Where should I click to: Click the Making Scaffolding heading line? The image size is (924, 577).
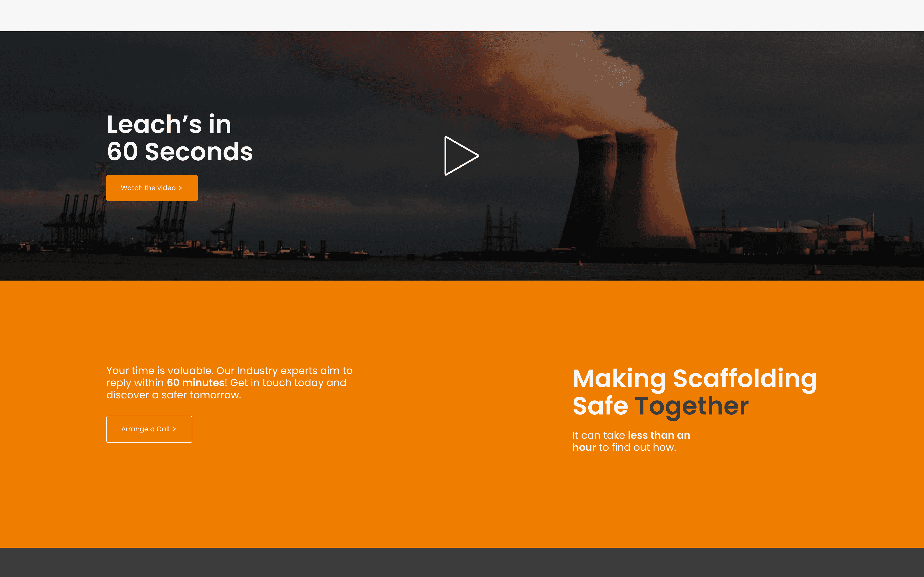coord(694,379)
